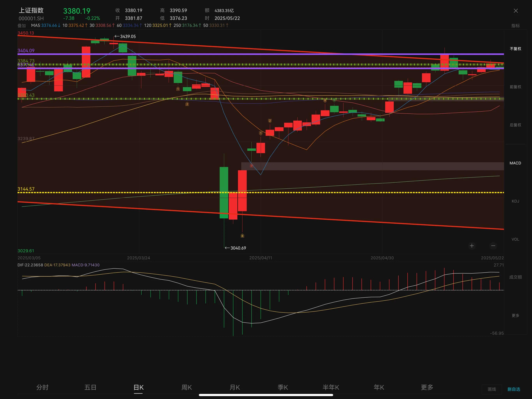Image resolution: width=532 pixels, height=399 pixels.
Task: Zoom out chart with minus icon
Action: click(493, 246)
